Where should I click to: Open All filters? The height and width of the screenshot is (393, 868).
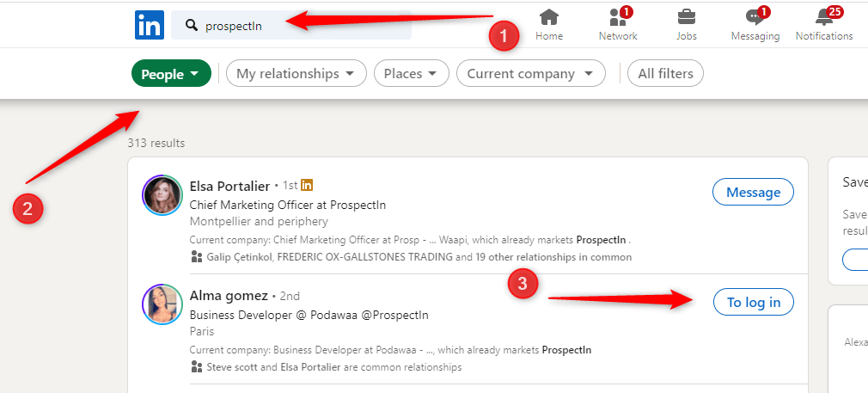(665, 73)
